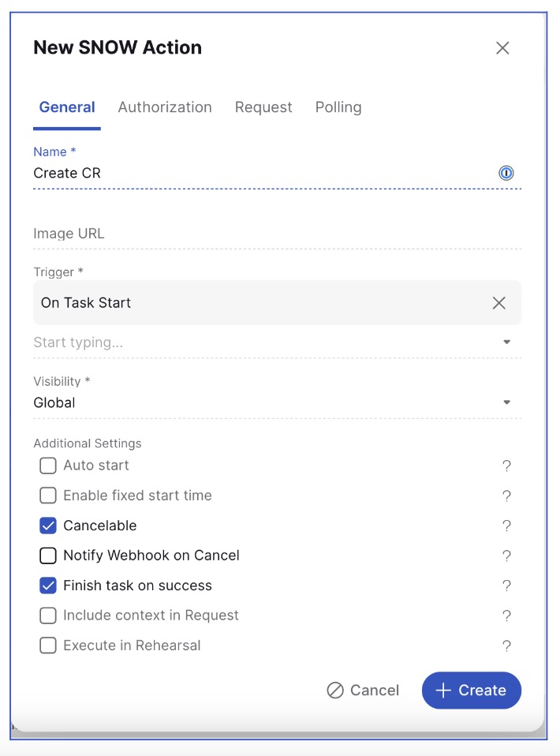This screenshot has height=756, width=560.
Task: Show help for Notify Webhook on Cancel
Action: click(506, 556)
